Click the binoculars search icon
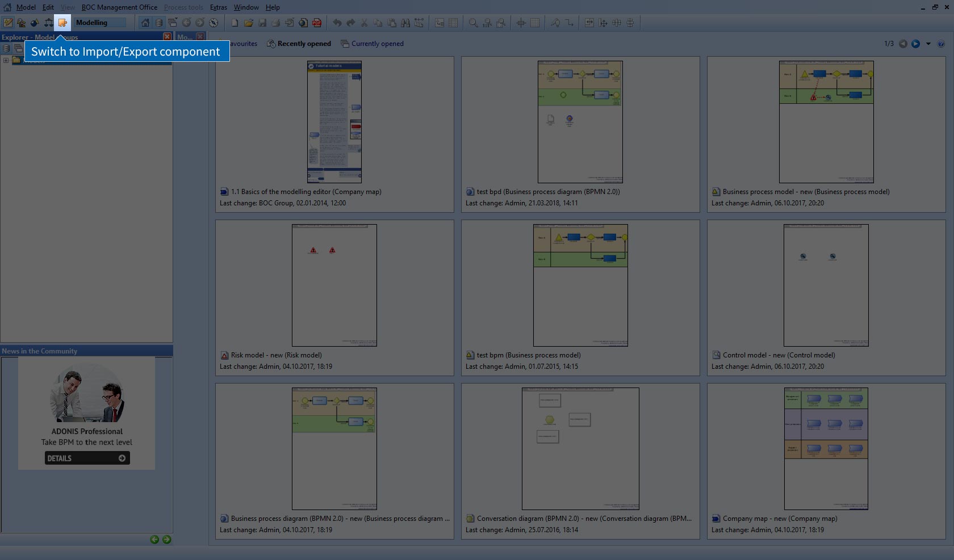 [x=405, y=23]
